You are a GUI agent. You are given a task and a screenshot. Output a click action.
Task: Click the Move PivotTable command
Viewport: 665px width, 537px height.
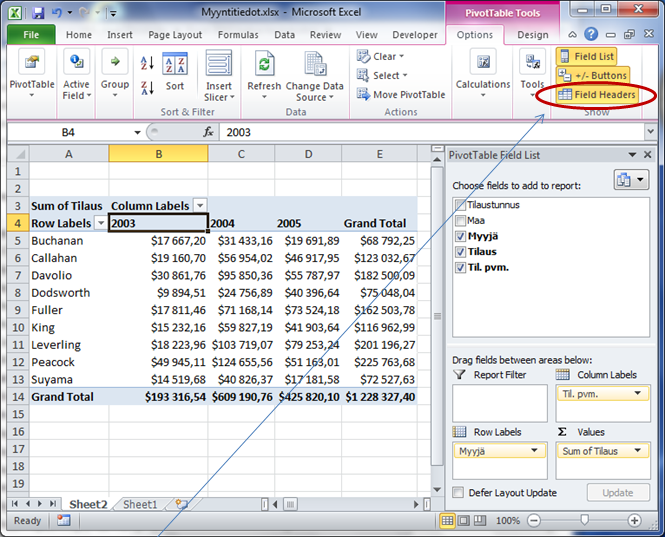pos(400,94)
